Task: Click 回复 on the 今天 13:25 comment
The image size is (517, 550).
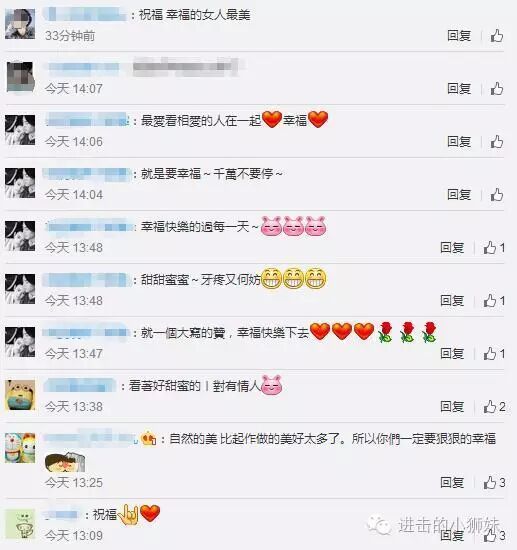Action: (x=452, y=483)
